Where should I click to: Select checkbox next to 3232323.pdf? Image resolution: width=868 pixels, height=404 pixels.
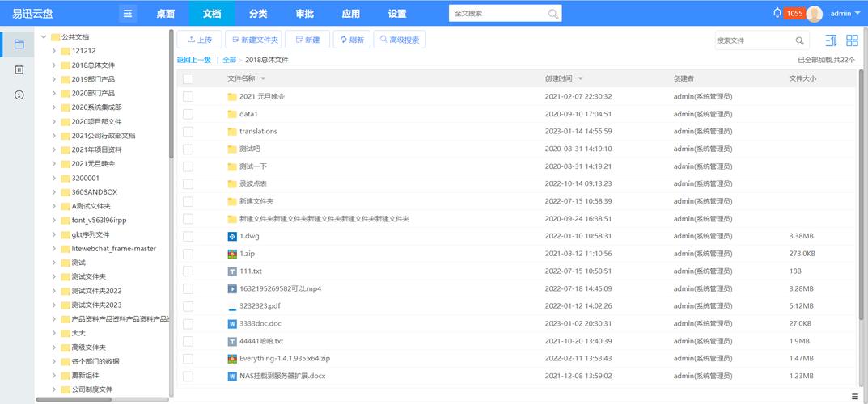point(188,306)
